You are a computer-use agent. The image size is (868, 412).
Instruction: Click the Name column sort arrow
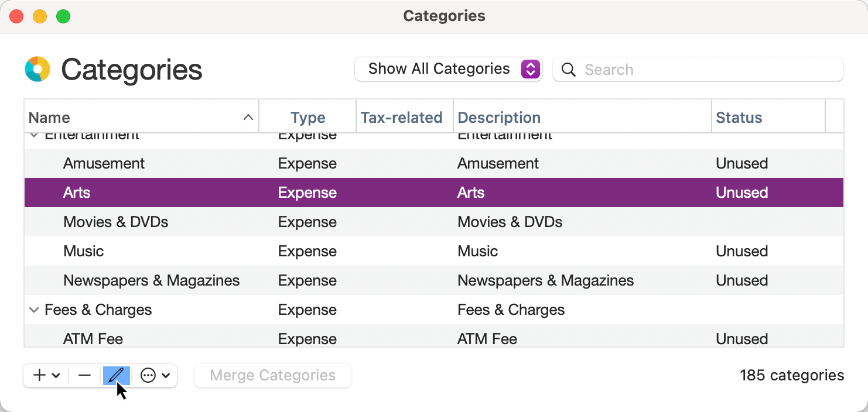(248, 118)
